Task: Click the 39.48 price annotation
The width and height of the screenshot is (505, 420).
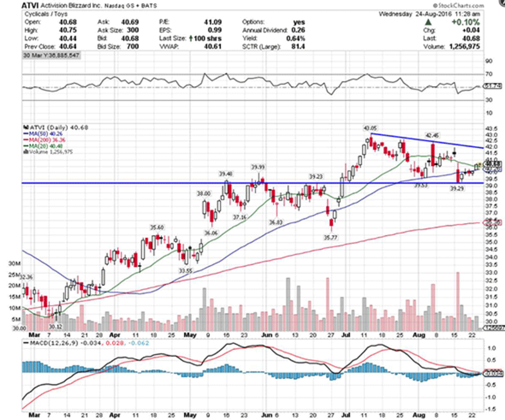Action: point(226,174)
